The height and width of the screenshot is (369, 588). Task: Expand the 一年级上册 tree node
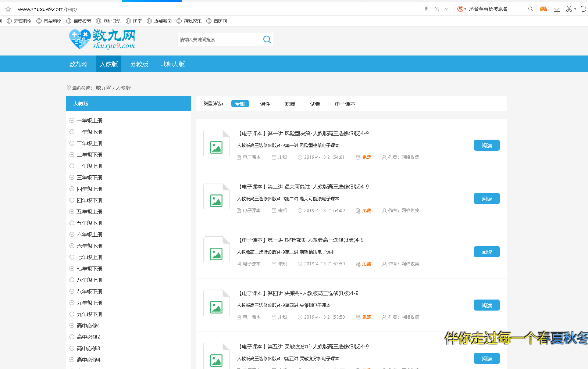(72, 120)
